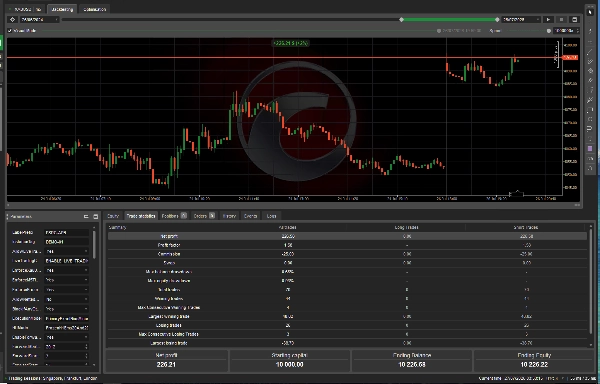The image size is (600, 384).
Task: Open the Log tab
Action: coord(271,216)
